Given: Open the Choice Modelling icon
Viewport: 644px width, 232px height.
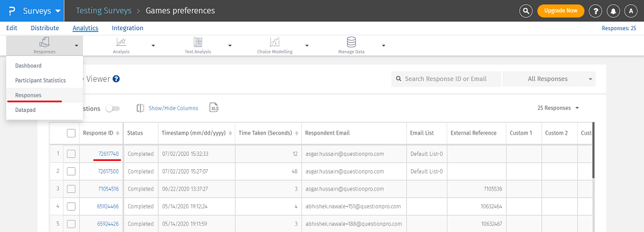Looking at the screenshot, I should [x=275, y=42].
